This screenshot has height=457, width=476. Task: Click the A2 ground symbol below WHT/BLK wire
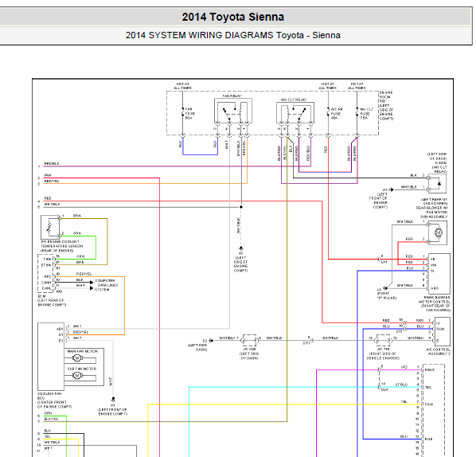click(241, 248)
